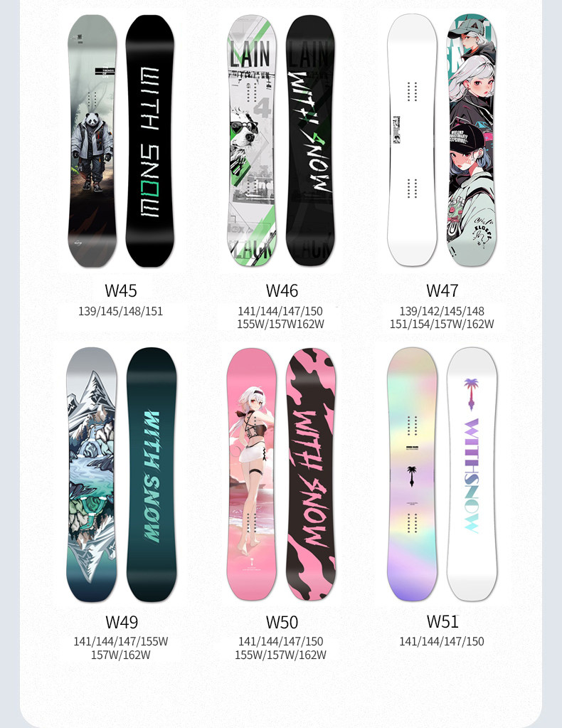Open the W47 anime girls graphic snowboard
The width and height of the screenshot is (562, 728).
[472, 139]
